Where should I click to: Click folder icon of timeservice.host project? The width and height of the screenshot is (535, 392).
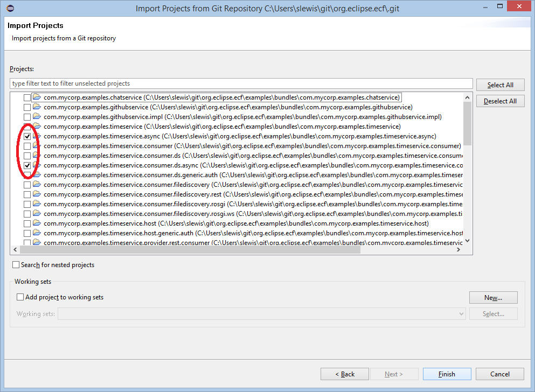click(x=37, y=223)
